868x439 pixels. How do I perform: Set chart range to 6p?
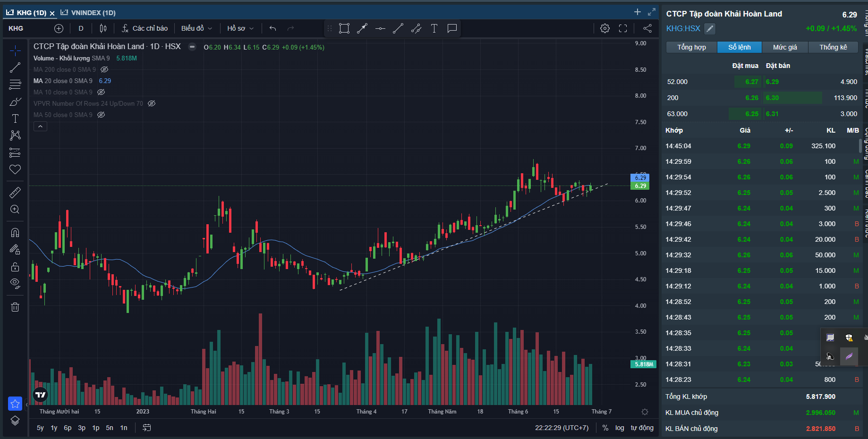pos(68,428)
